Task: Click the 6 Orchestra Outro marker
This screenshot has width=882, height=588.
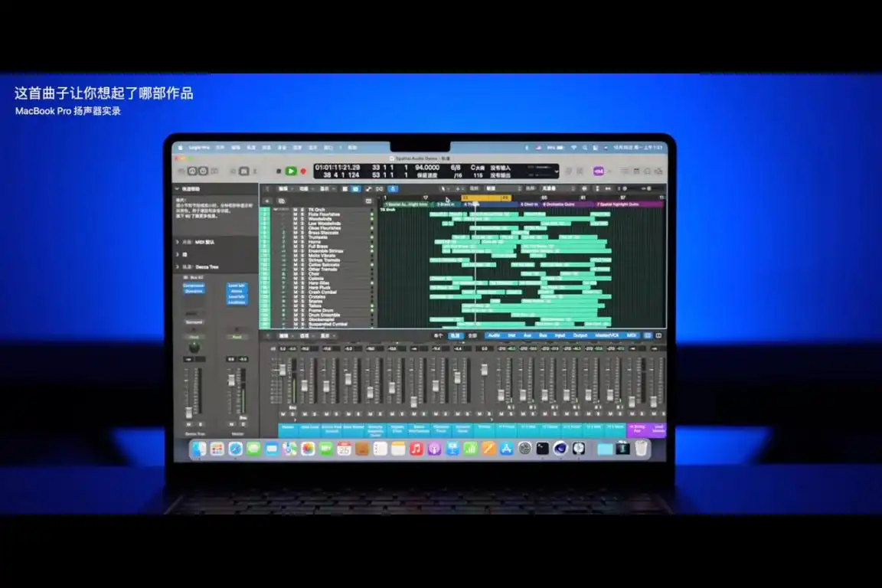Action: coord(559,204)
